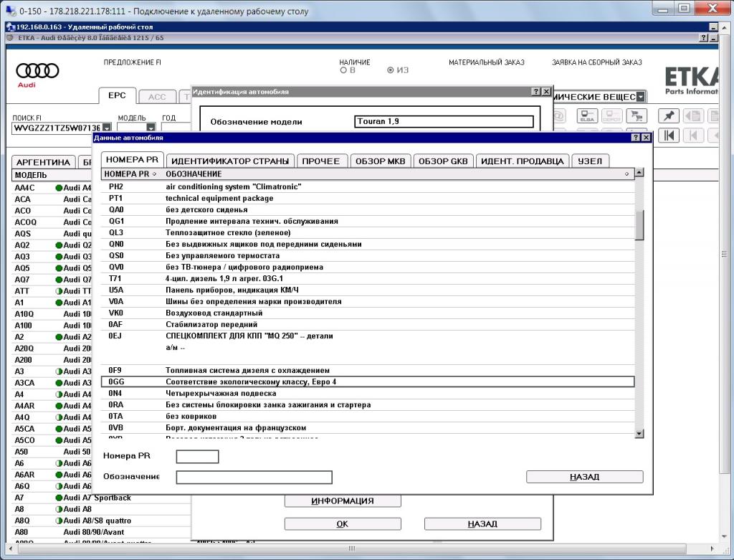Click OK in identification dialog

pos(343,523)
